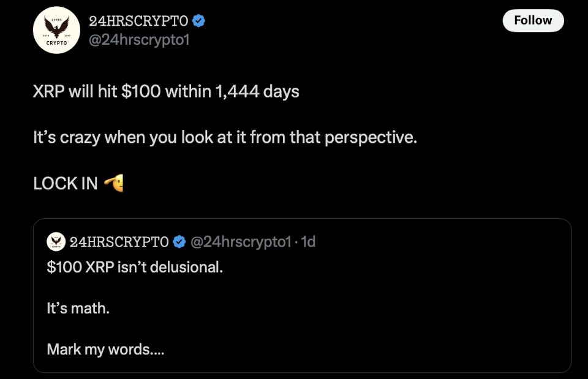Open the @24hrscrypto1 profile via the handle link
588x379 pixels.
click(140, 40)
